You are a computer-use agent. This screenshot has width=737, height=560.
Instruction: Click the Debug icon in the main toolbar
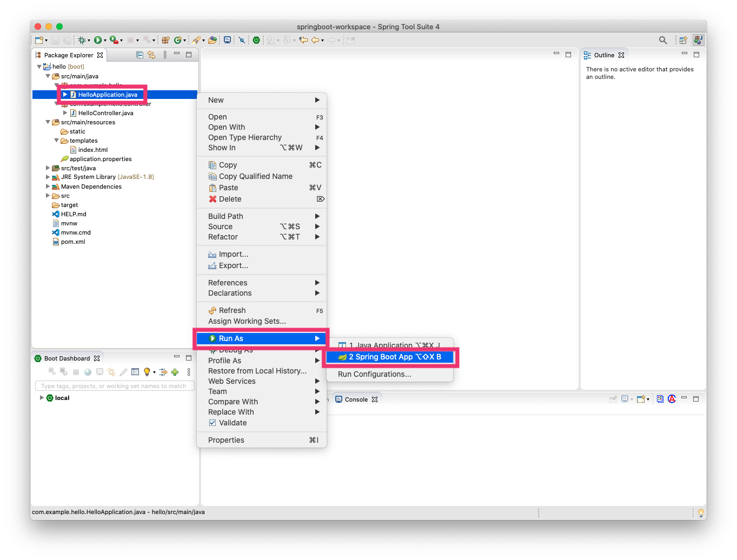[82, 40]
